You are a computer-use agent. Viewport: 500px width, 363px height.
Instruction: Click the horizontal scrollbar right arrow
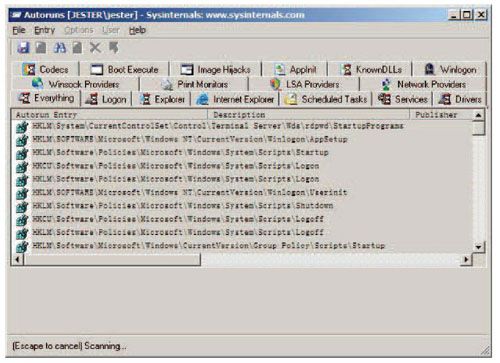pos(466,259)
